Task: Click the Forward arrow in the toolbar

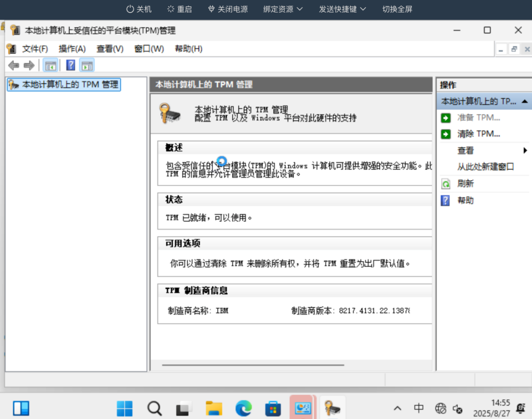Action: 29,65
